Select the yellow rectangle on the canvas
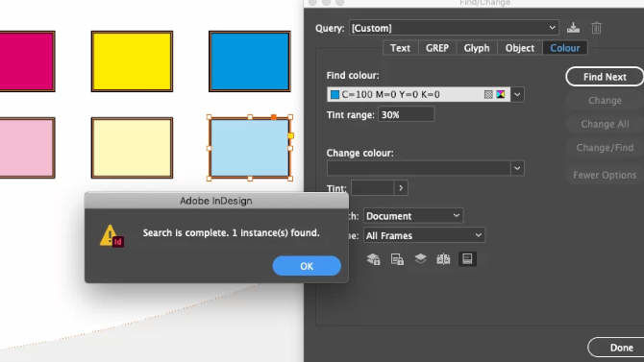 pyautogui.click(x=132, y=61)
